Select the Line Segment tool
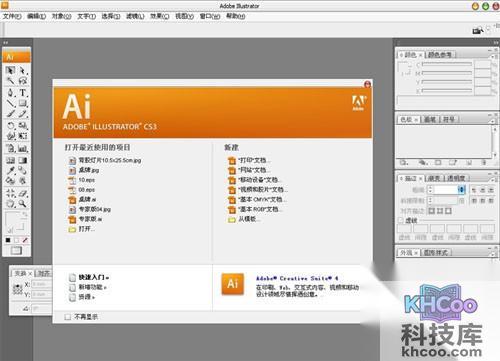Image resolution: width=500 pixels, height=361 pixels. tap(10, 103)
